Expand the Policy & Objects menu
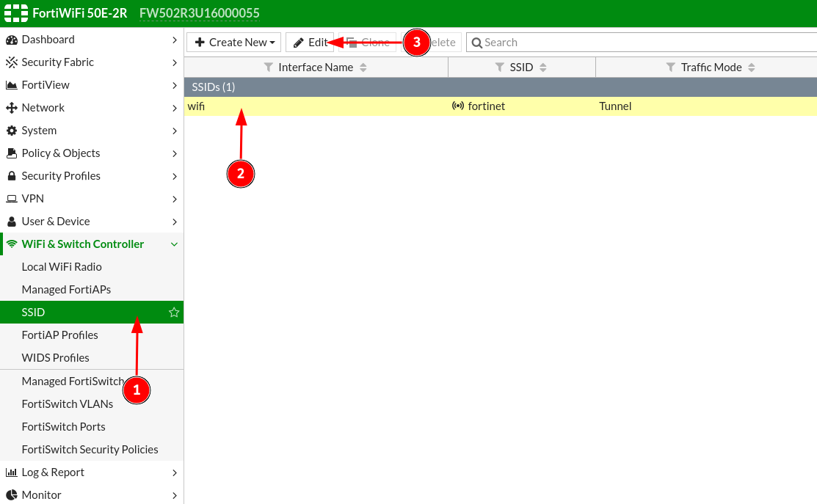 coord(174,153)
